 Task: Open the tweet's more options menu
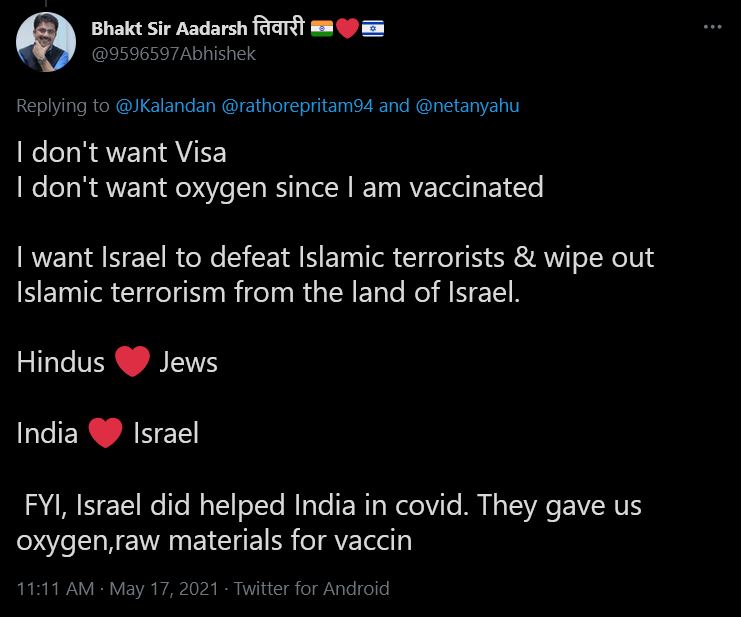(712, 27)
